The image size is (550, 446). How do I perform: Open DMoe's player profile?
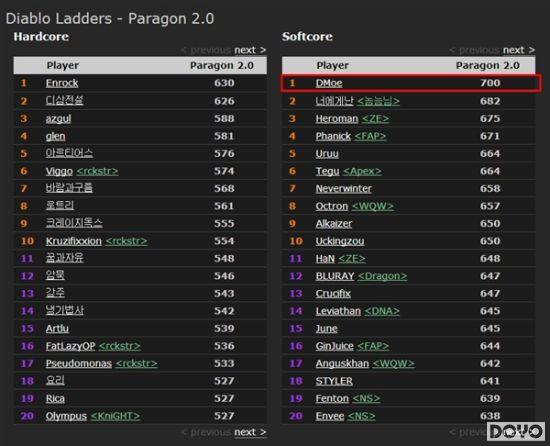(329, 83)
